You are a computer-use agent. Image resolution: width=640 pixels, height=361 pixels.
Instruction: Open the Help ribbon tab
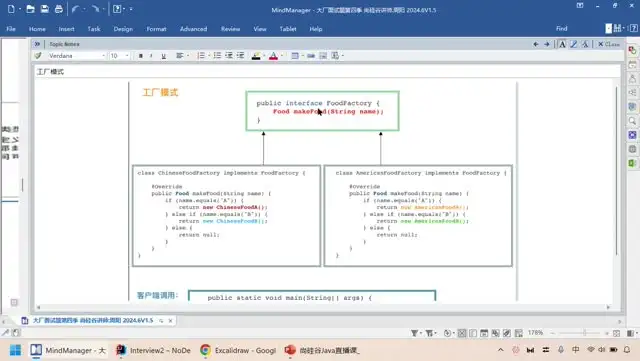[x=316, y=29]
